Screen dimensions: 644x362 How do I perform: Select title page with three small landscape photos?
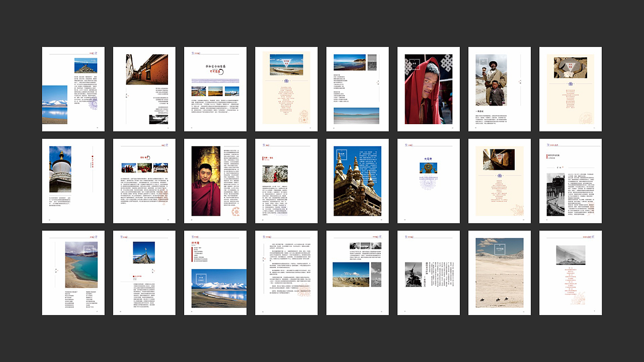point(215,89)
